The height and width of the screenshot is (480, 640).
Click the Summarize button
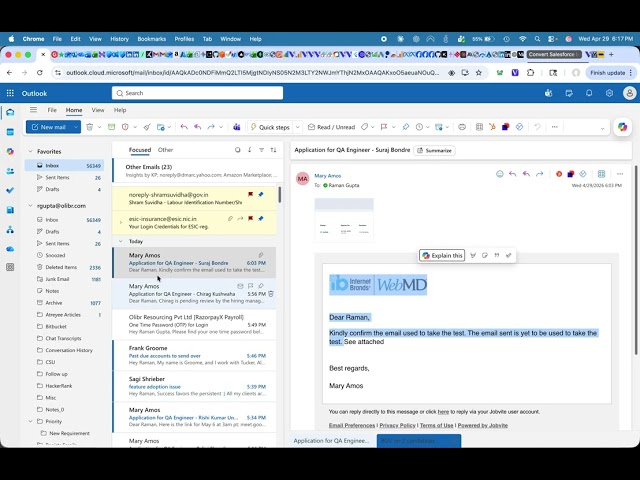click(435, 150)
